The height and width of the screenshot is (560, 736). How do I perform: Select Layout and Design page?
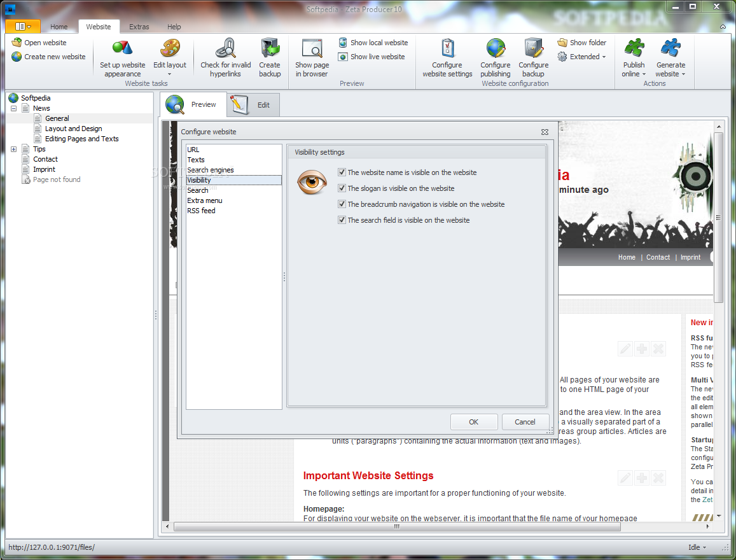click(x=73, y=129)
